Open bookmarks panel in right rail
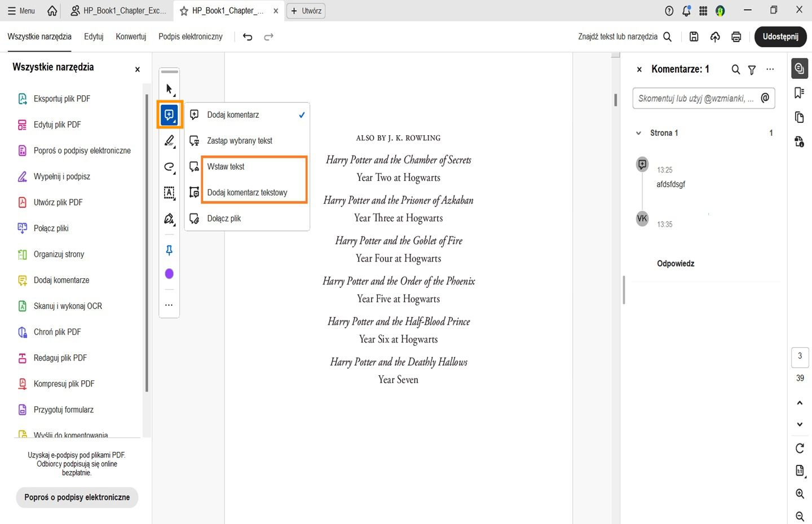The height and width of the screenshot is (524, 812). [x=799, y=92]
